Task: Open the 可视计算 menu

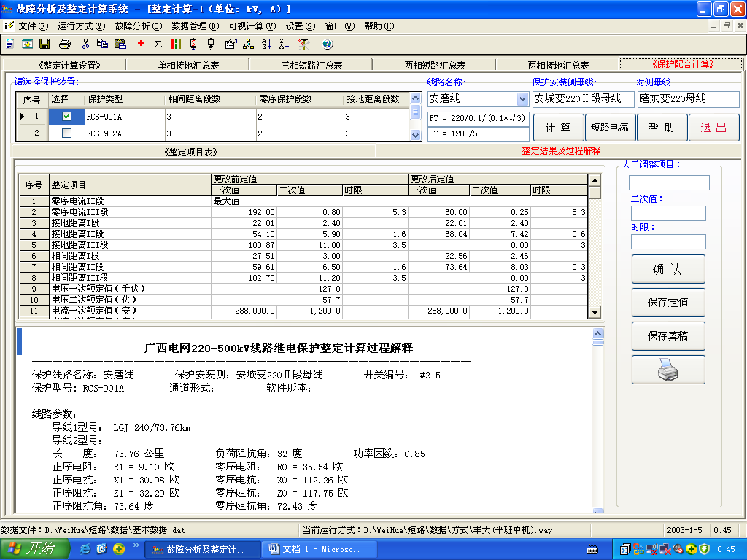Action: pyautogui.click(x=252, y=26)
